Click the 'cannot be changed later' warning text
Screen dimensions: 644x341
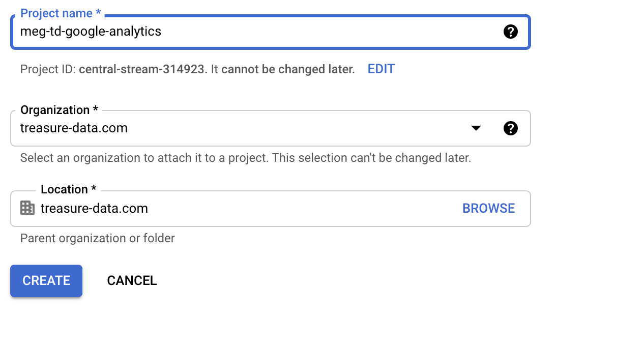[288, 70]
